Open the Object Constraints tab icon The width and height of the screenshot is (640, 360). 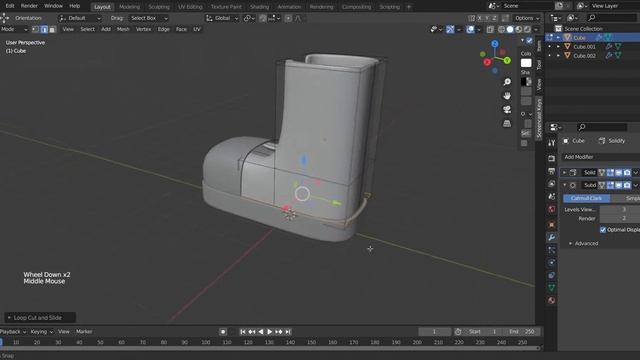coord(551,275)
